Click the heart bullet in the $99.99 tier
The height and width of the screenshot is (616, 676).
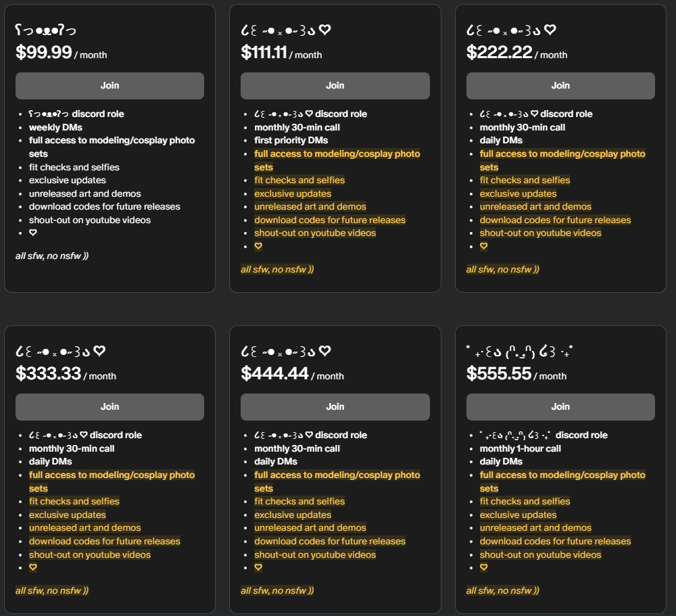coord(32,233)
